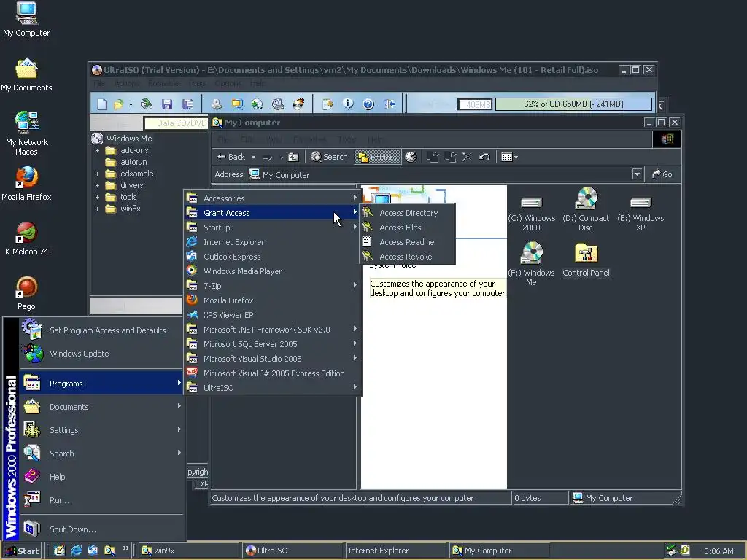Launch XPS Viewer EP from Programs menu
747x560 pixels.
click(x=273, y=315)
